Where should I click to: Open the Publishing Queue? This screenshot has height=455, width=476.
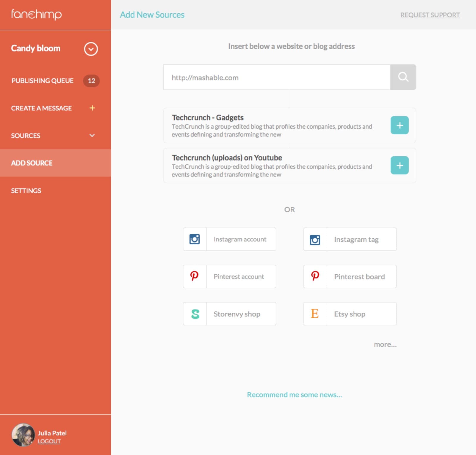point(42,81)
